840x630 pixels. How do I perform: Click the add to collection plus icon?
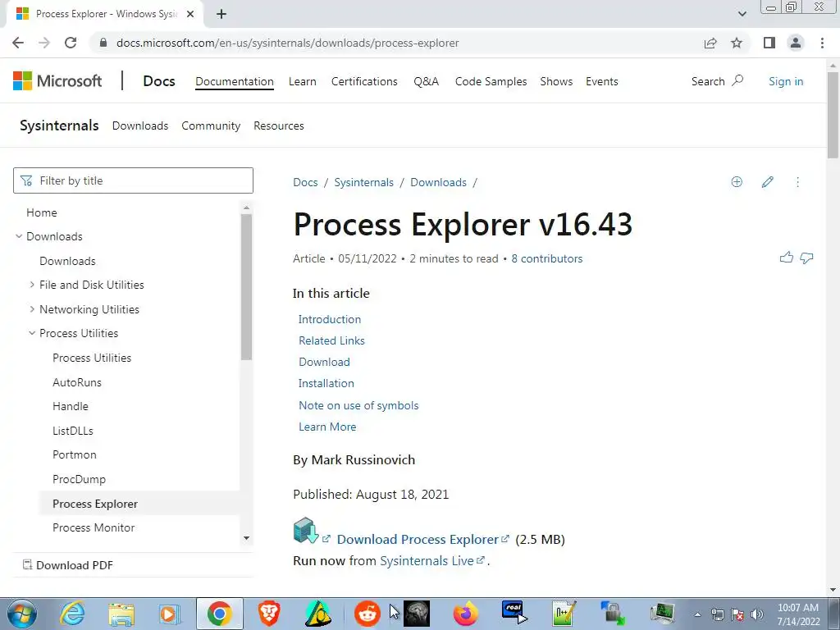pos(737,182)
